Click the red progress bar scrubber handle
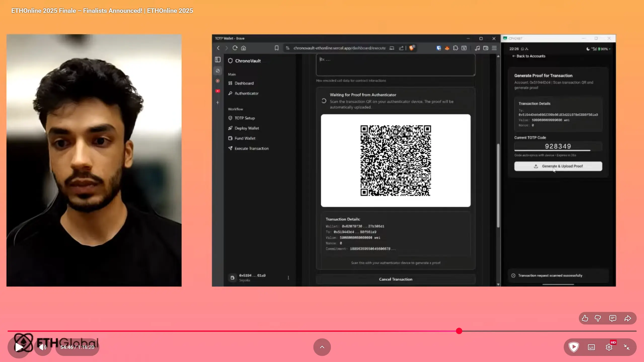Screen dimensions: 644x362 click(459, 331)
